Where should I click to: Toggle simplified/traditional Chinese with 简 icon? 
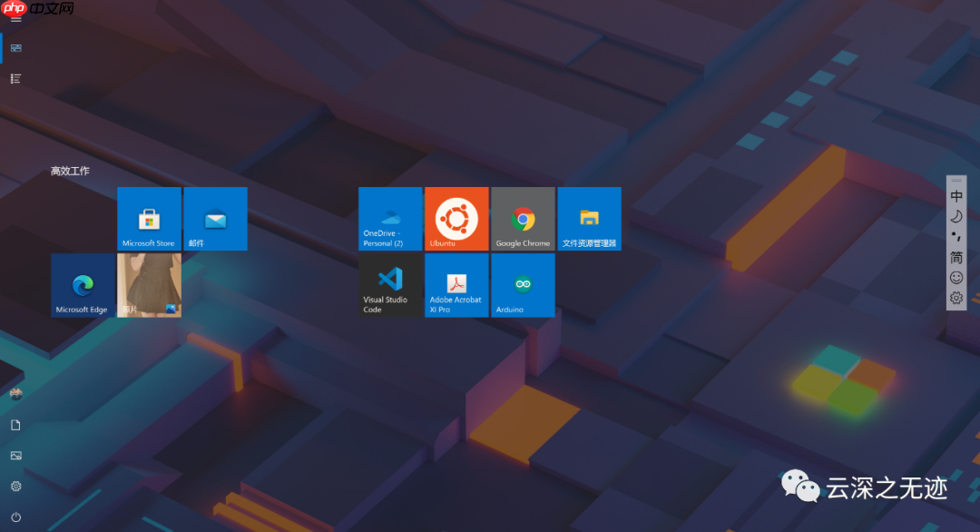click(x=955, y=257)
